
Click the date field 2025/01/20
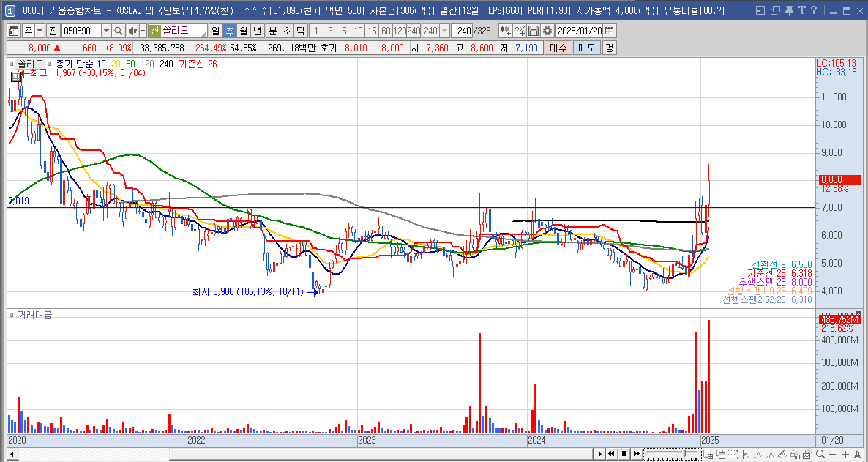click(580, 31)
